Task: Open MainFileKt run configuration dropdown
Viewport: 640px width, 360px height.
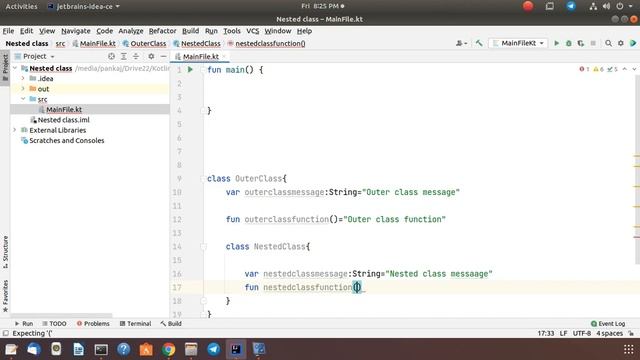Action: click(518, 43)
